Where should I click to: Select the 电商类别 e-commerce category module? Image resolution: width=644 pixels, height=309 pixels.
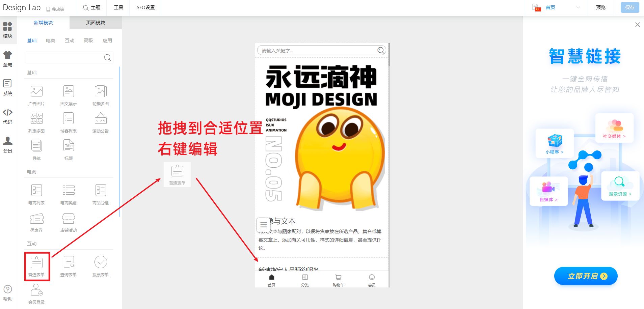tap(69, 195)
